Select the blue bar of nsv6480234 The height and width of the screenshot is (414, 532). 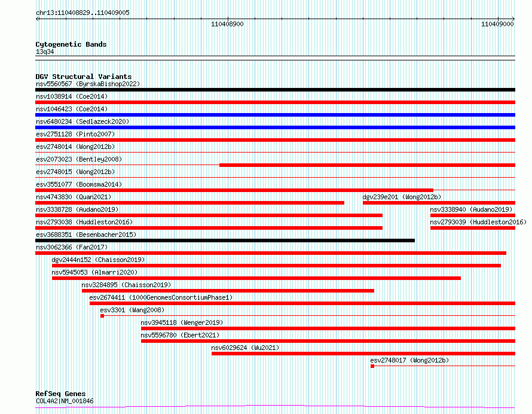pos(275,127)
